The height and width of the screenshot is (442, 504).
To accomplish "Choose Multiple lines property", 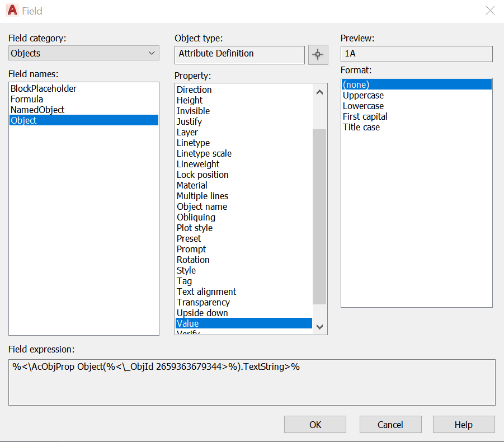I will (244, 196).
